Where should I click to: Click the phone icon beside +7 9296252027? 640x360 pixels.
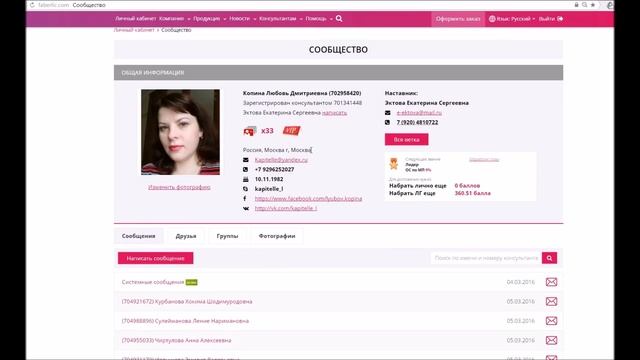coord(246,169)
